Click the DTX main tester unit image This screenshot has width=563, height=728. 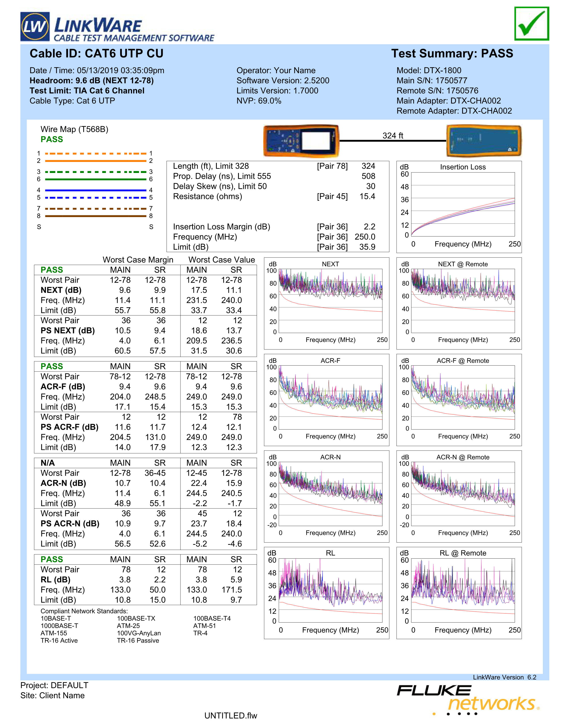pyautogui.click(x=301, y=141)
